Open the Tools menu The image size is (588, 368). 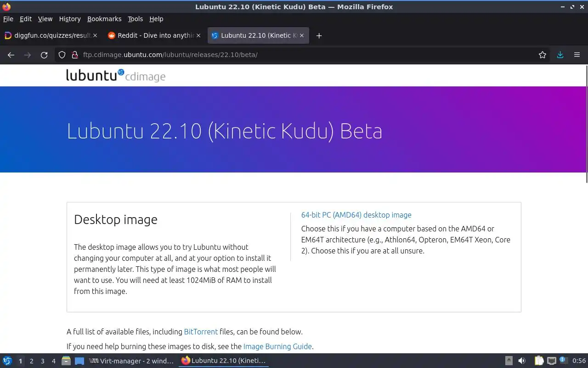pos(136,19)
